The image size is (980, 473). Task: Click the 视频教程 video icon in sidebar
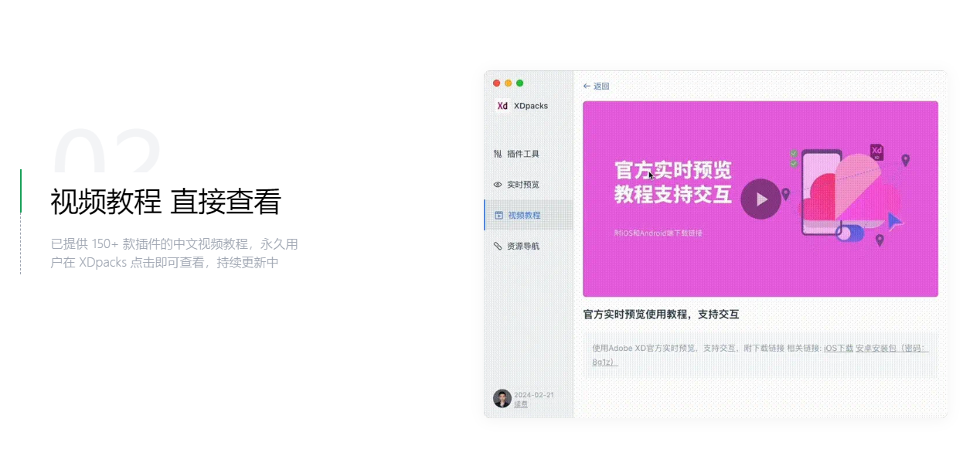point(499,215)
